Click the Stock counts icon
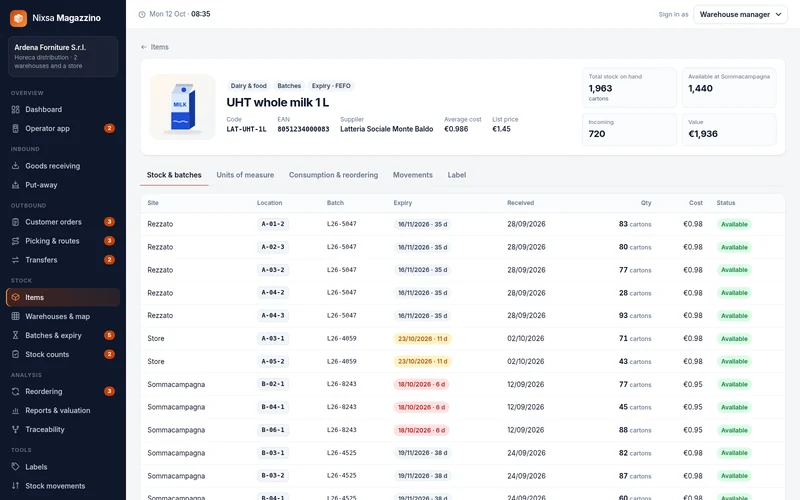The width and height of the screenshot is (800, 500). pos(15,354)
